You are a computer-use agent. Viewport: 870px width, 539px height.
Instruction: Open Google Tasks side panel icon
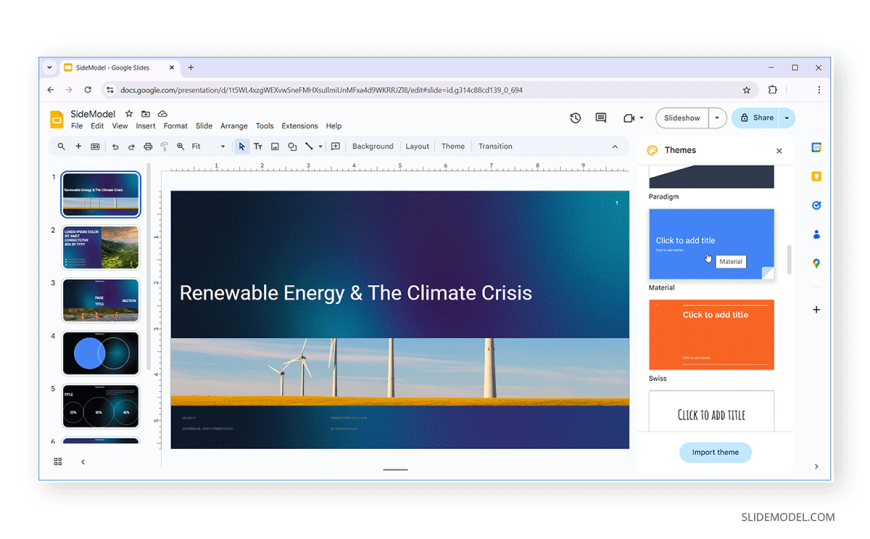(816, 205)
